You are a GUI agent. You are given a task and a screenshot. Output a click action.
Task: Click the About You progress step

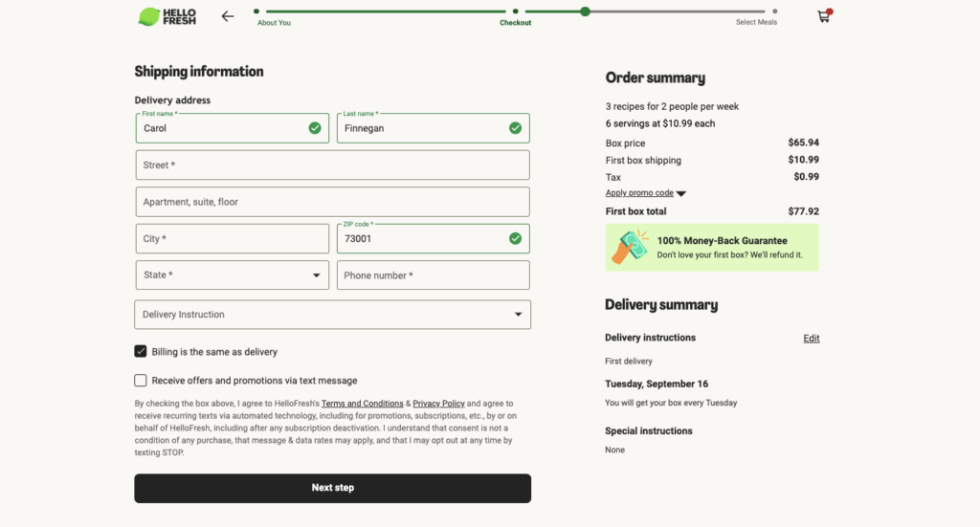pyautogui.click(x=274, y=22)
